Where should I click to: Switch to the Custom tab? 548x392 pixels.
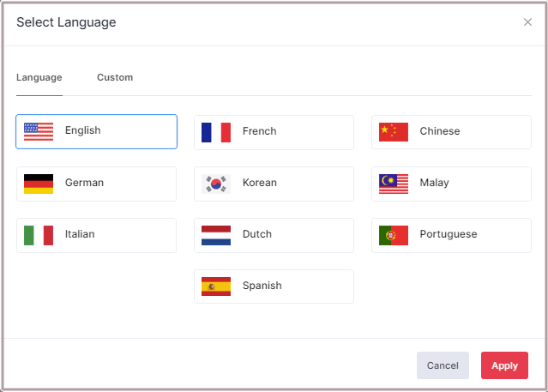click(115, 77)
